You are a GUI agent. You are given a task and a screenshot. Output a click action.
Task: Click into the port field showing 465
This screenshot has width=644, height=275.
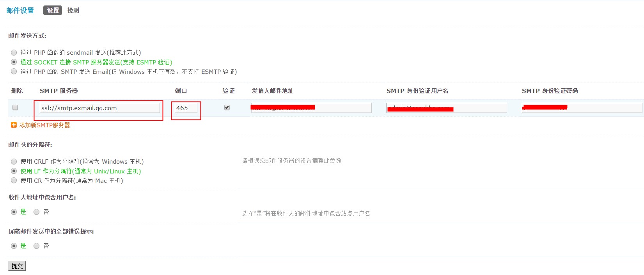coord(186,108)
